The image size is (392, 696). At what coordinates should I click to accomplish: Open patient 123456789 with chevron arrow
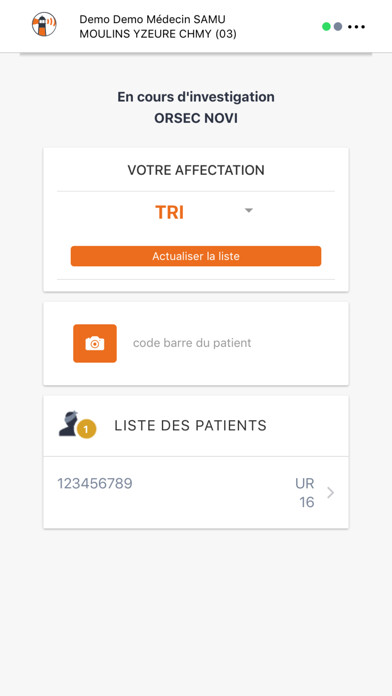coord(330,493)
